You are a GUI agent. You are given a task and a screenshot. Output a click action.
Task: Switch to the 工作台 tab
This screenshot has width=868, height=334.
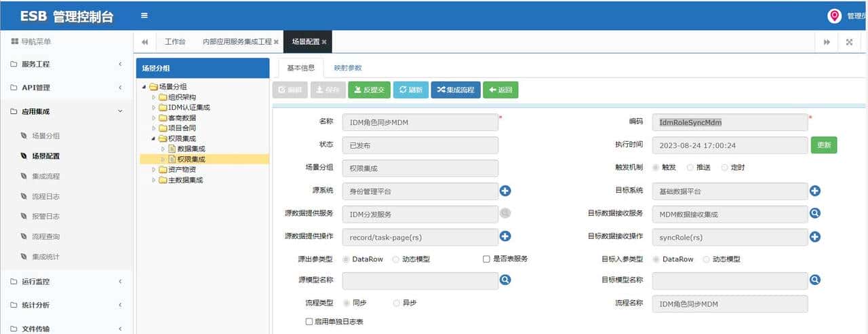click(x=175, y=42)
